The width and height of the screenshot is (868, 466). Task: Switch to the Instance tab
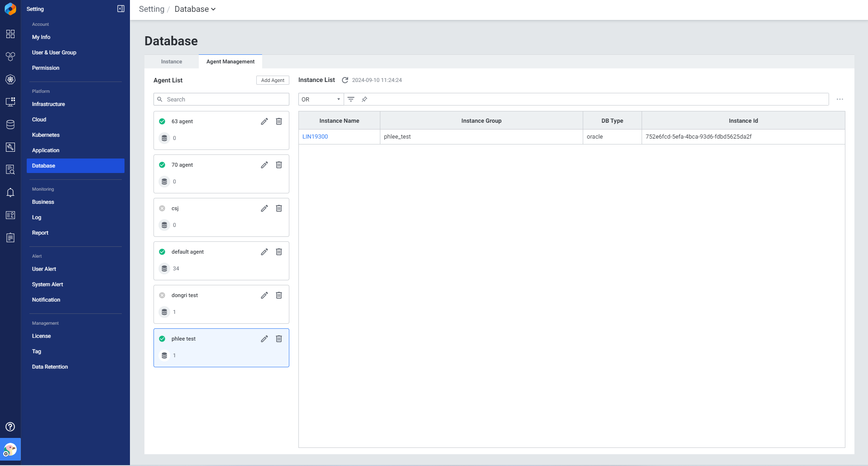(172, 62)
